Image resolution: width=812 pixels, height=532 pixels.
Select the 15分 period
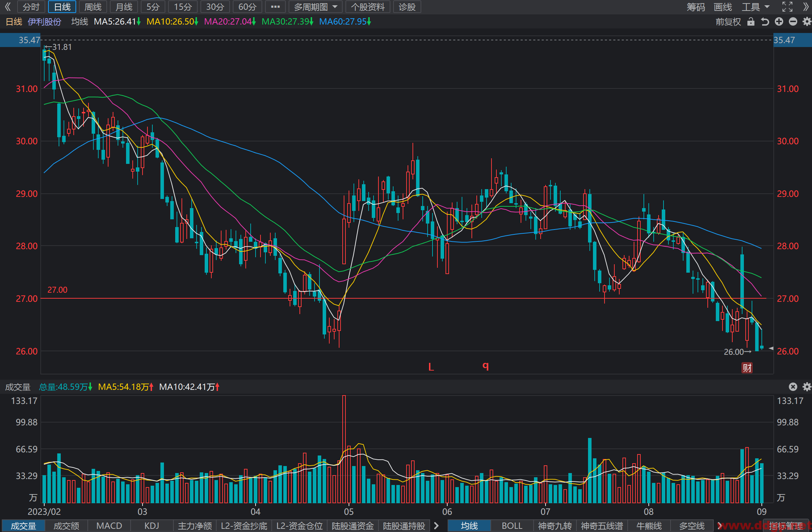(x=183, y=7)
